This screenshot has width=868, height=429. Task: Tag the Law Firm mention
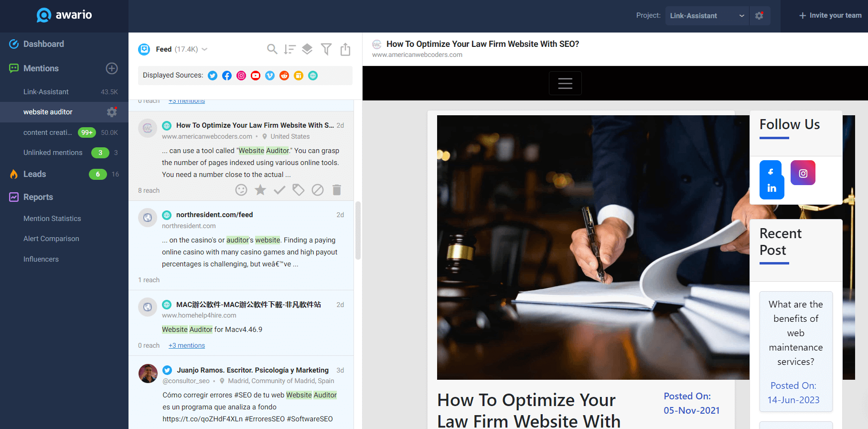coord(299,190)
